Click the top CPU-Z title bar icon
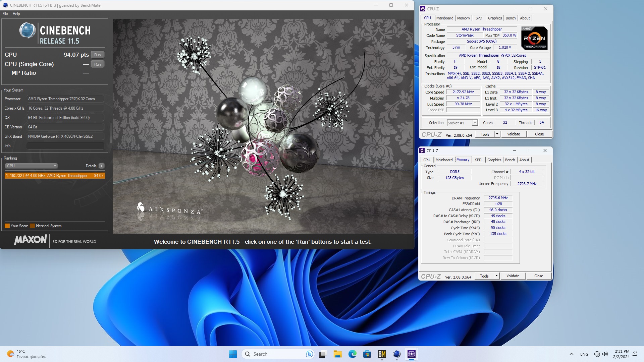Image resolution: width=644 pixels, height=362 pixels. [423, 9]
